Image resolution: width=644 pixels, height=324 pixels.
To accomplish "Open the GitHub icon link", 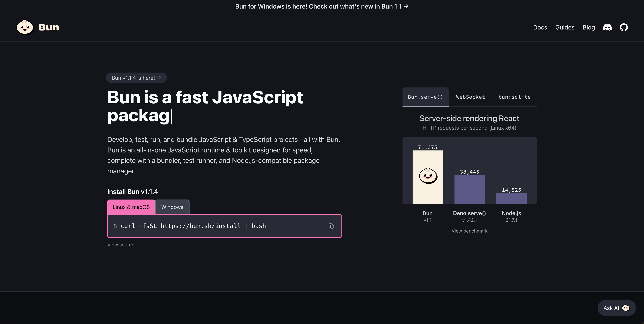I will click(x=624, y=27).
